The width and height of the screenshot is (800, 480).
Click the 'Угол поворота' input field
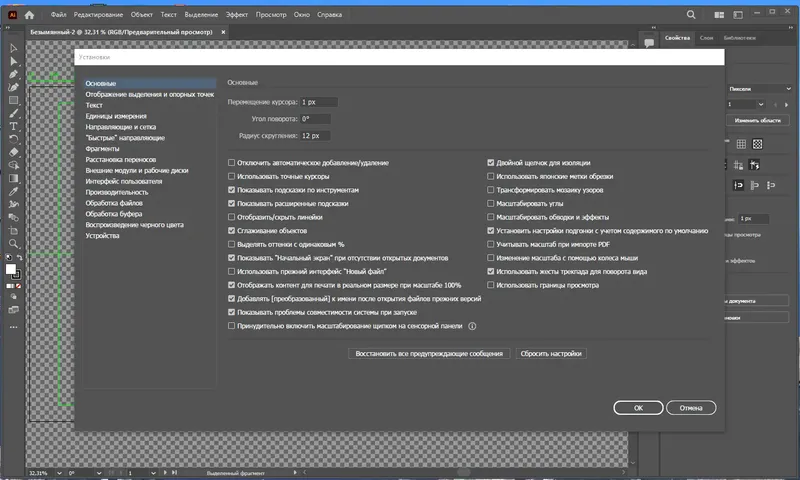(315, 119)
